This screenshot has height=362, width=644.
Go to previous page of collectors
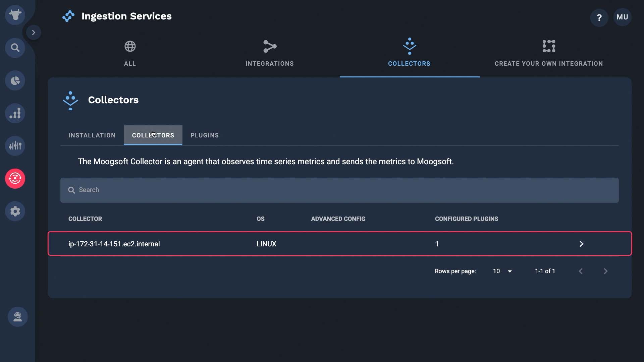581,271
